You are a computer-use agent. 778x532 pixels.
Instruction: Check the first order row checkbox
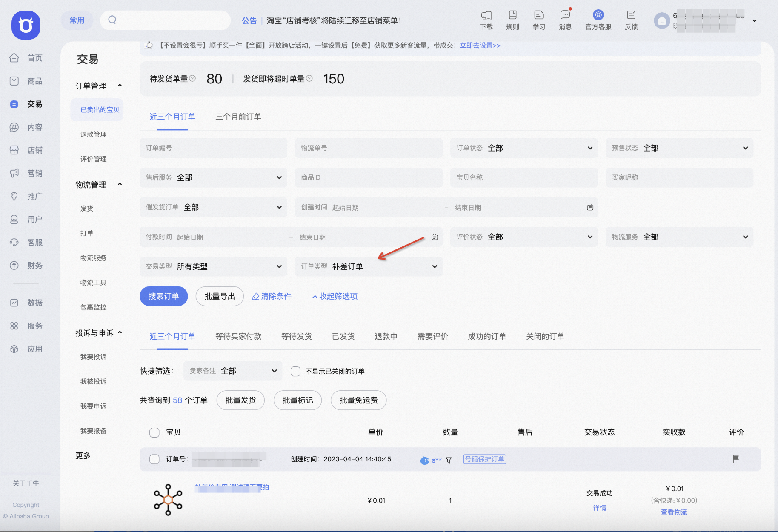154,459
